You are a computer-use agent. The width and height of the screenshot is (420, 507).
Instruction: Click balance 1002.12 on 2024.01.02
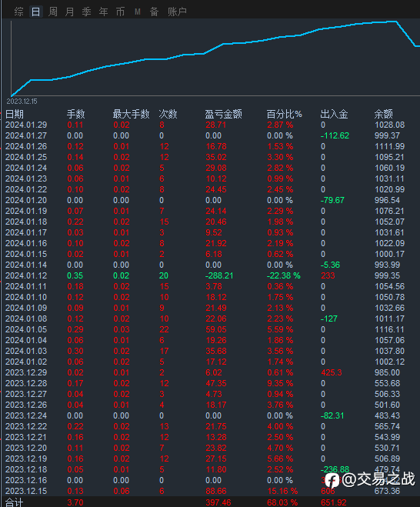pos(389,362)
